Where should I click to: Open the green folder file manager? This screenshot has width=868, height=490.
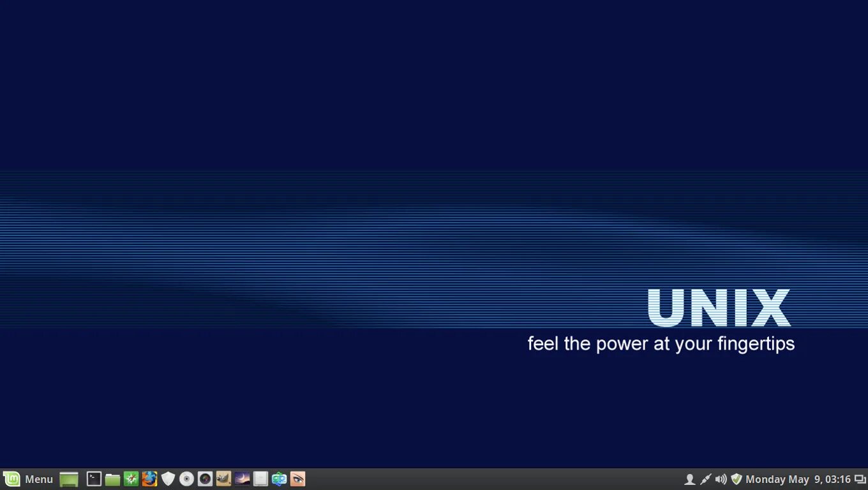(112, 479)
